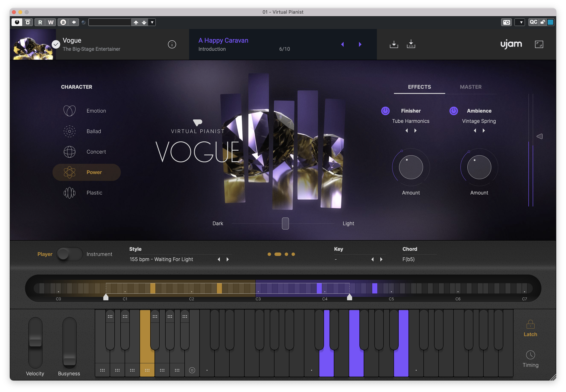Click the Player mode label
This screenshot has width=566, height=392.
(45, 254)
